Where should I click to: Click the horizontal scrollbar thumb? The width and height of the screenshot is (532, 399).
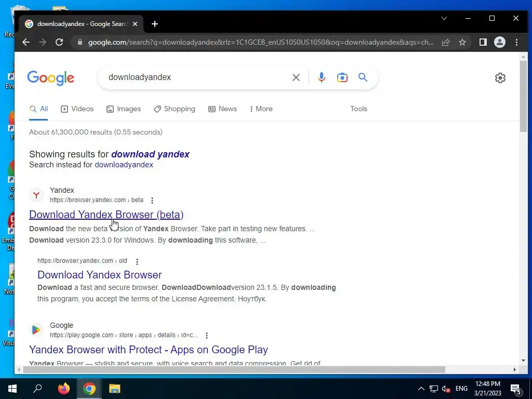(x=234, y=369)
